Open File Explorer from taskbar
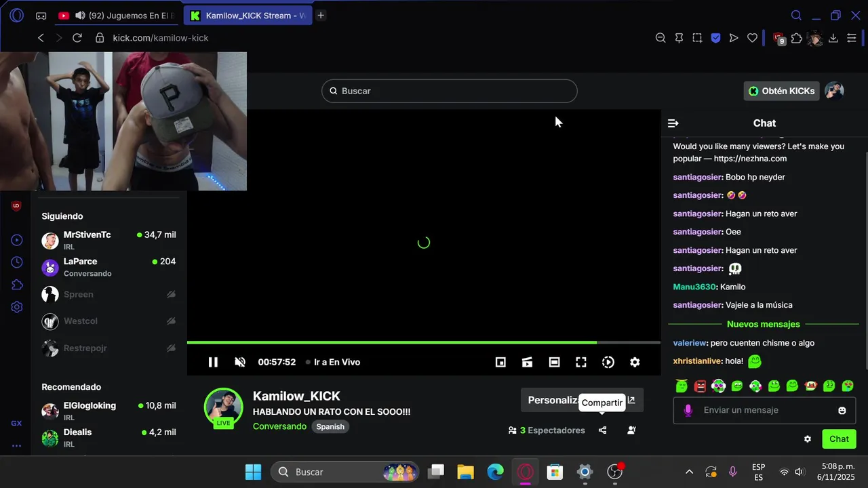Viewport: 868px width, 488px height. click(465, 472)
